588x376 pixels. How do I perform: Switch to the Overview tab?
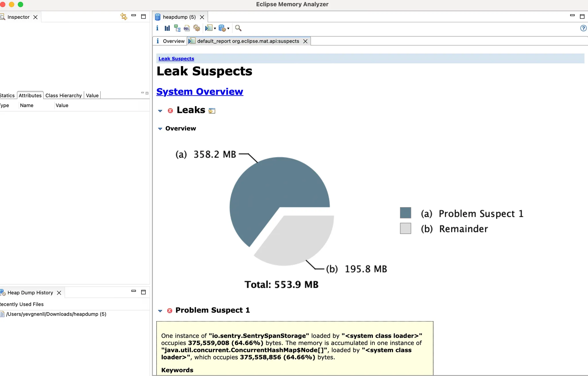(x=170, y=41)
